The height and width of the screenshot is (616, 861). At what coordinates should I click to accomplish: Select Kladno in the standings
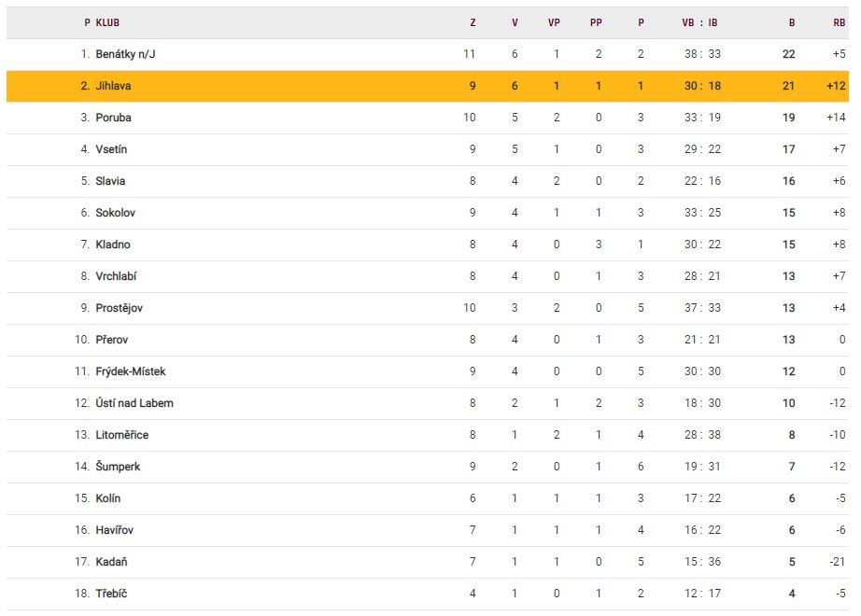(x=113, y=245)
